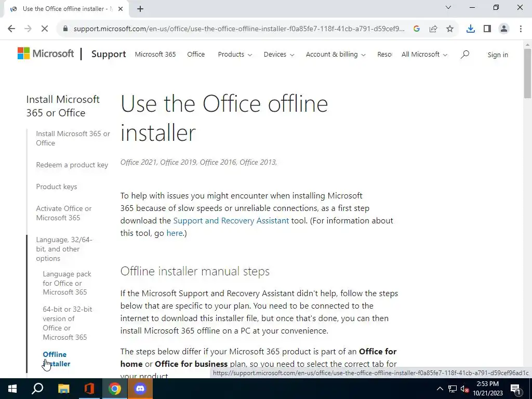The width and height of the screenshot is (532, 399).
Task: Toggle the Chrome side panel icon
Action: [487, 29]
